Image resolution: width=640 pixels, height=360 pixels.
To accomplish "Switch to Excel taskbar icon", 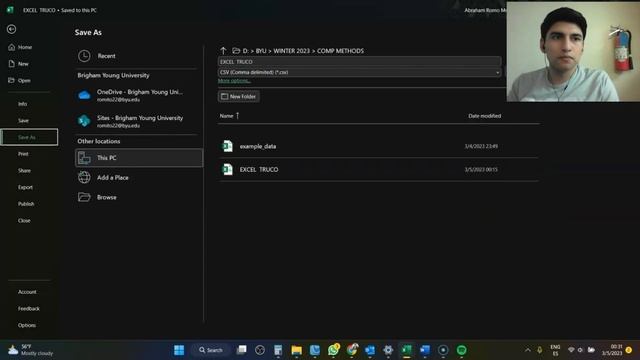I will pos(407,350).
